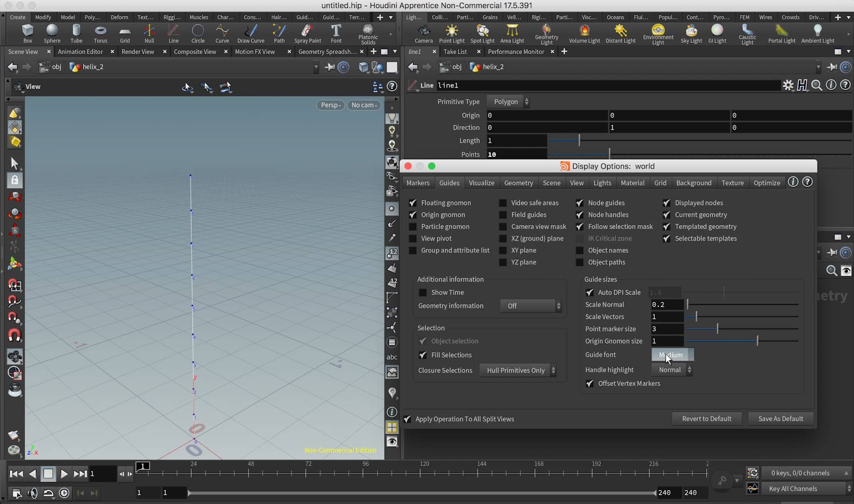Select the Spray Paint tool

tap(308, 34)
